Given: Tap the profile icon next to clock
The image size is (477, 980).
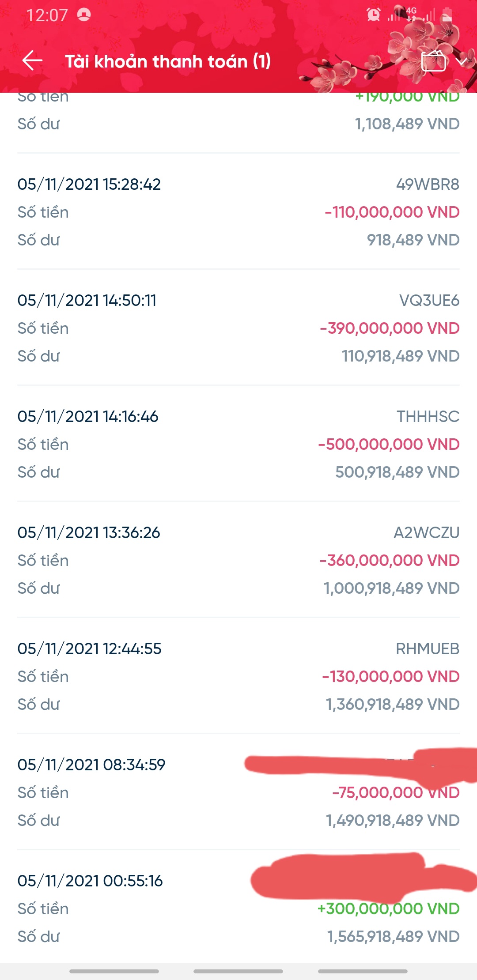Looking at the screenshot, I should click(84, 15).
